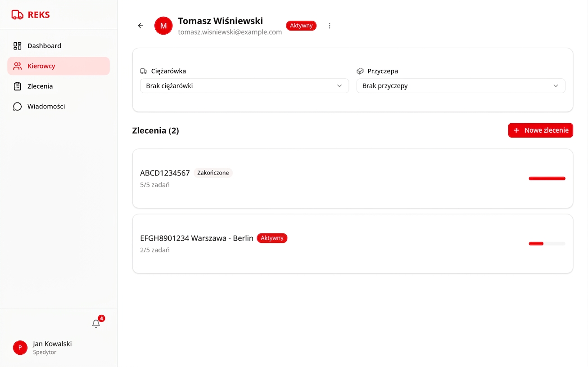Click the Zlecenia clipboard icon
The height and width of the screenshot is (367, 588).
tap(18, 86)
